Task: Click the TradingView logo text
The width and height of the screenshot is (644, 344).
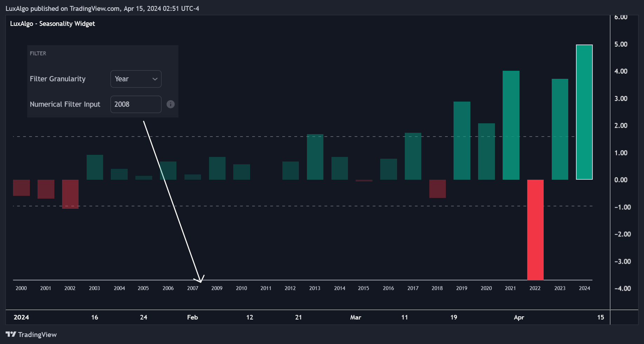Action: pyautogui.click(x=37, y=335)
